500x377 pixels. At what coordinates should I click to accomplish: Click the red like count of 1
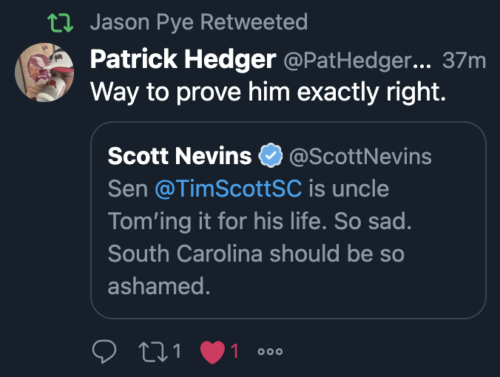pos(235,351)
